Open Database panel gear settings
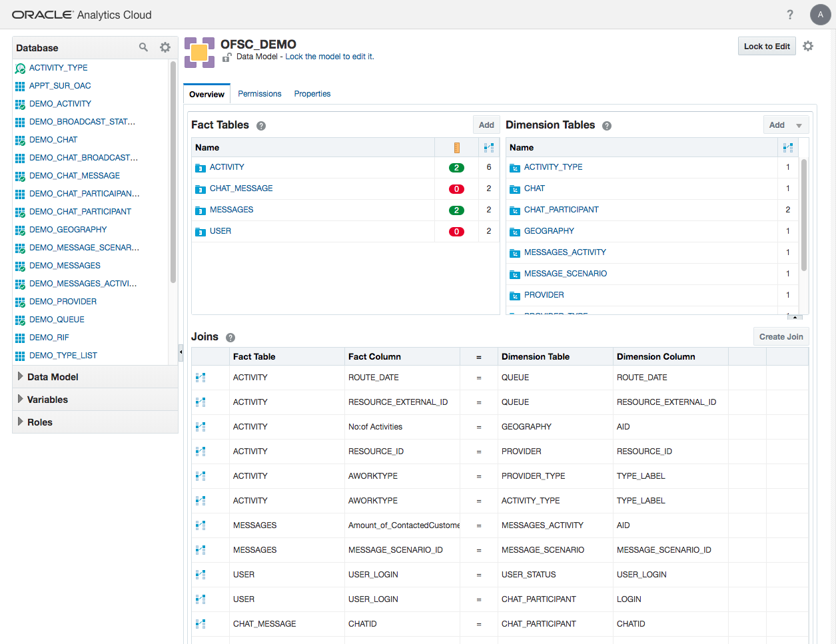 (x=165, y=47)
